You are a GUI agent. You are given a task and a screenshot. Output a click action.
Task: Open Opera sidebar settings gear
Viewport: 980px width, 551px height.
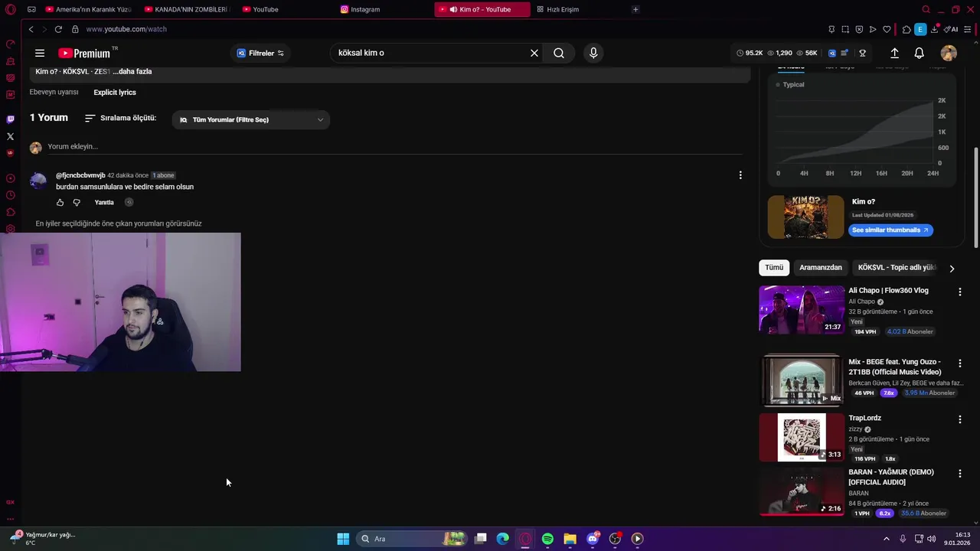[x=10, y=229]
